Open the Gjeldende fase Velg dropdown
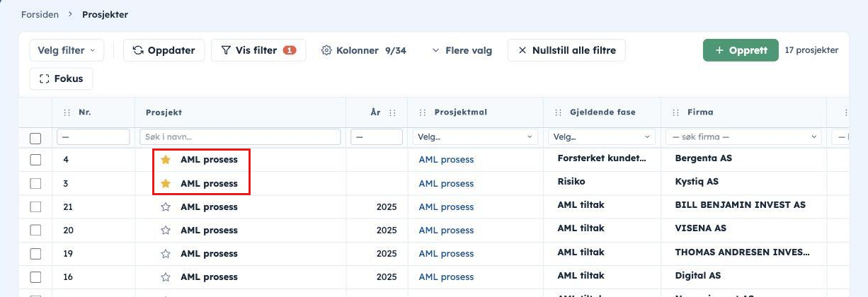The width and height of the screenshot is (868, 297). coord(603,136)
